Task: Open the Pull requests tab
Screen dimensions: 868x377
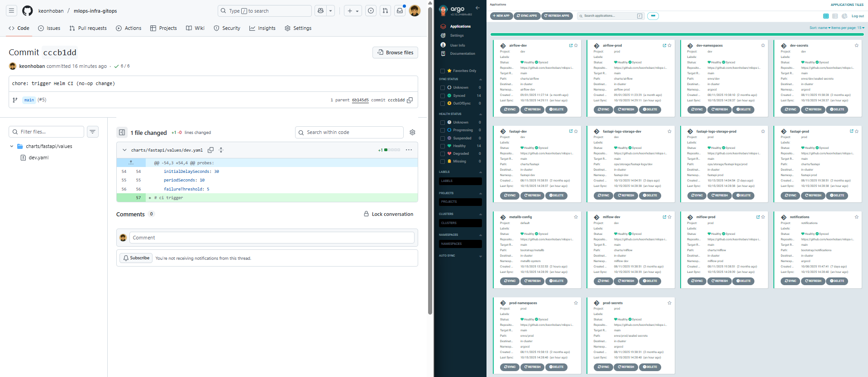Action: 88,28
